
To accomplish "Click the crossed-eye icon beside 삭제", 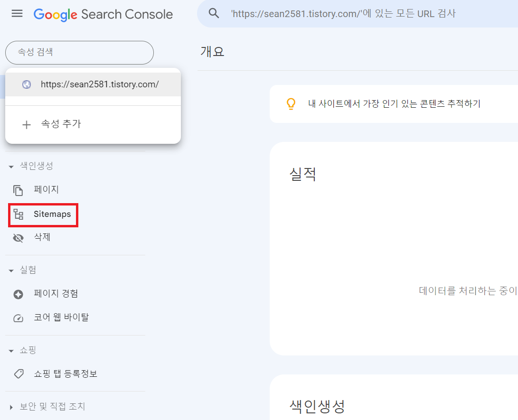I will (x=18, y=238).
